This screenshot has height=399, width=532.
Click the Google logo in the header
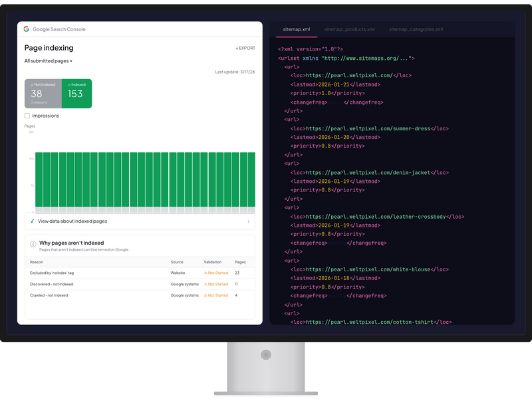point(26,29)
